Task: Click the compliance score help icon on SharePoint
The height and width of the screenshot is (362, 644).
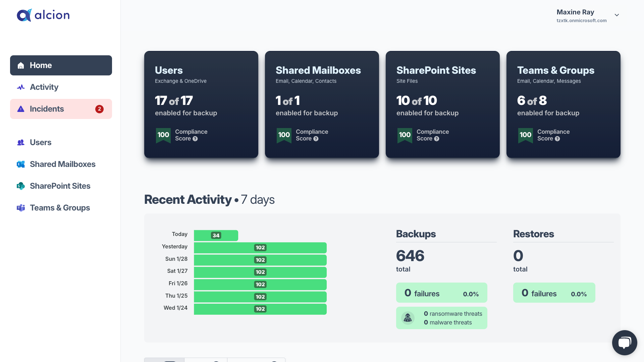Action: click(x=437, y=139)
